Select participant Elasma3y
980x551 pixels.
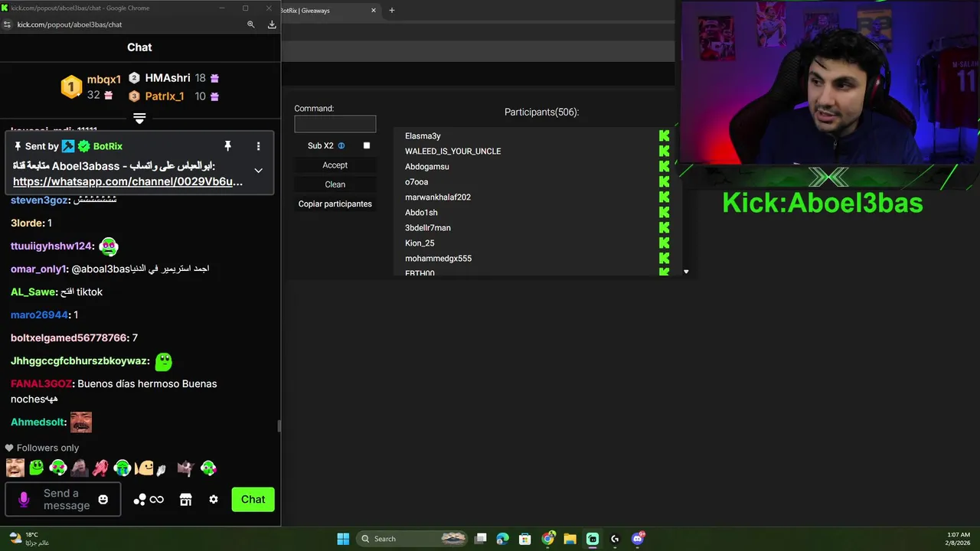click(423, 136)
